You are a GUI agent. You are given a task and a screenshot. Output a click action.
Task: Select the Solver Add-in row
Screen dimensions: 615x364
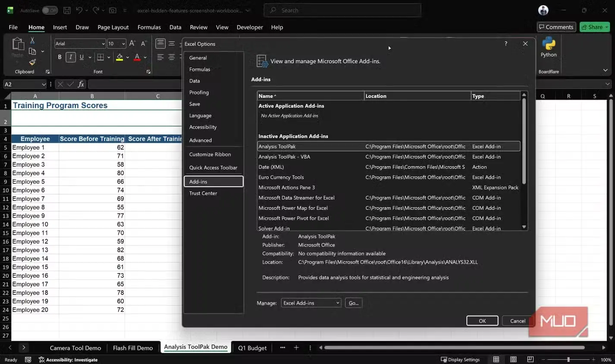(x=389, y=228)
